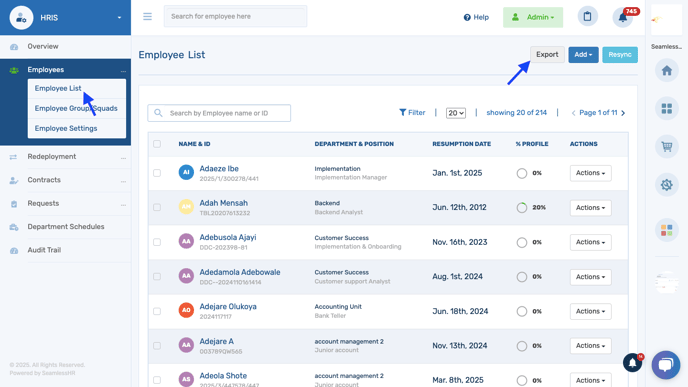The image size is (688, 387).
Task: Click search magnifier icon in employee search
Action: click(158, 113)
